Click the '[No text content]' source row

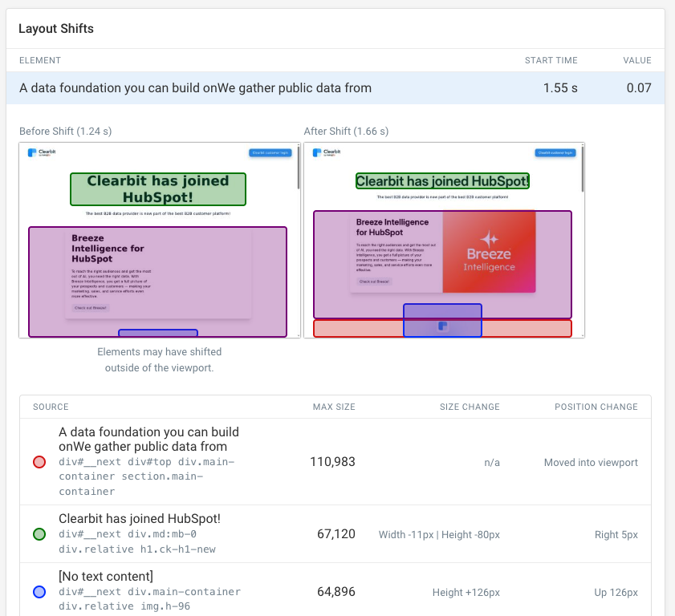click(335, 591)
